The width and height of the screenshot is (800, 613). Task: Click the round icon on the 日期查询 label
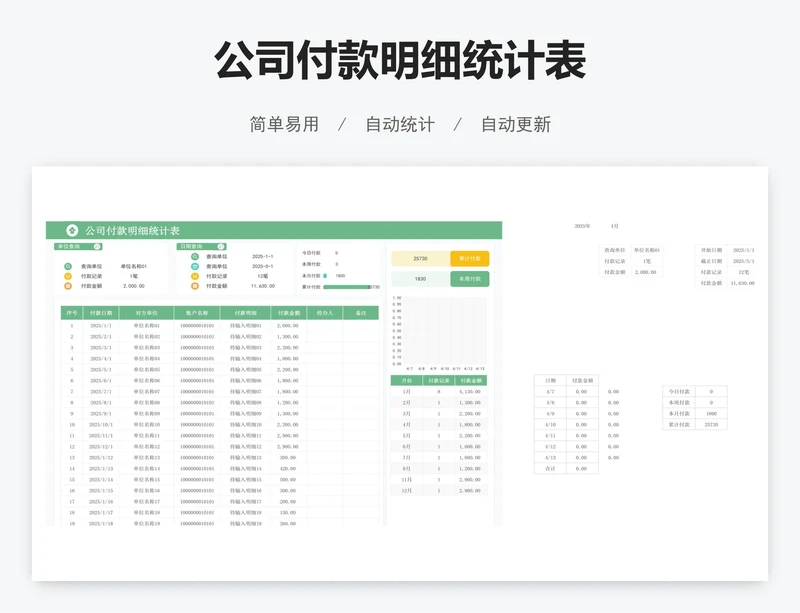[220, 247]
